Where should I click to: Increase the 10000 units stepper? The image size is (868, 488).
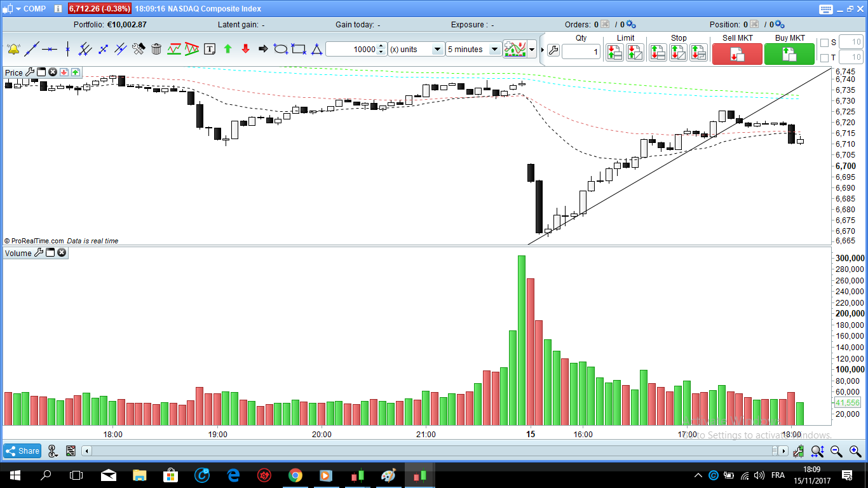pyautogui.click(x=381, y=46)
